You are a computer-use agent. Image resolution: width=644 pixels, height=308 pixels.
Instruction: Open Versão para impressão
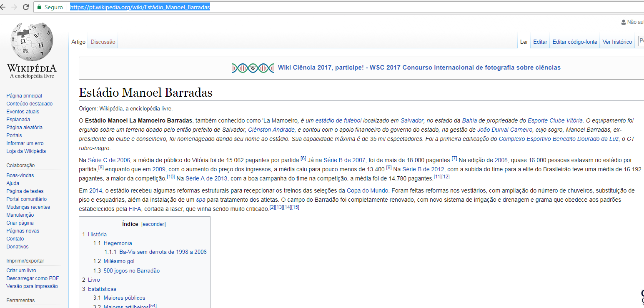32,286
